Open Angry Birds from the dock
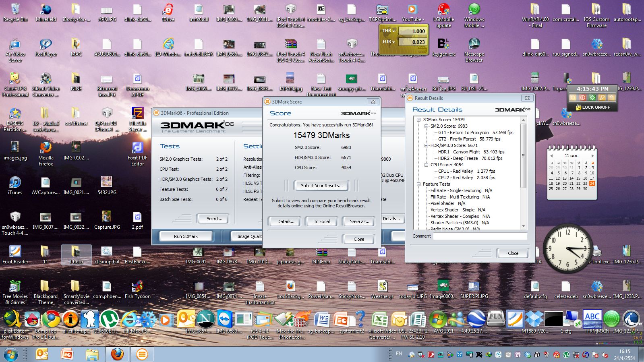The image size is (644, 362). pyautogui.click(x=32, y=319)
